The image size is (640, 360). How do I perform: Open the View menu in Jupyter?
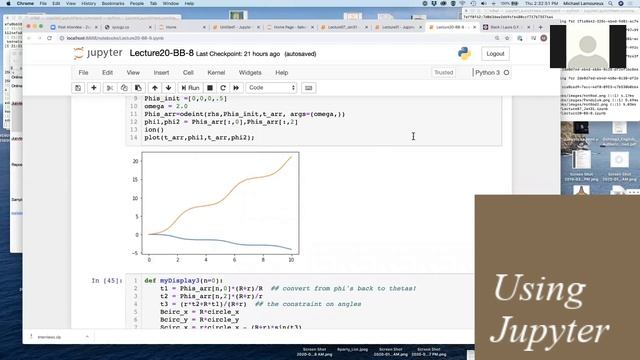tap(133, 73)
